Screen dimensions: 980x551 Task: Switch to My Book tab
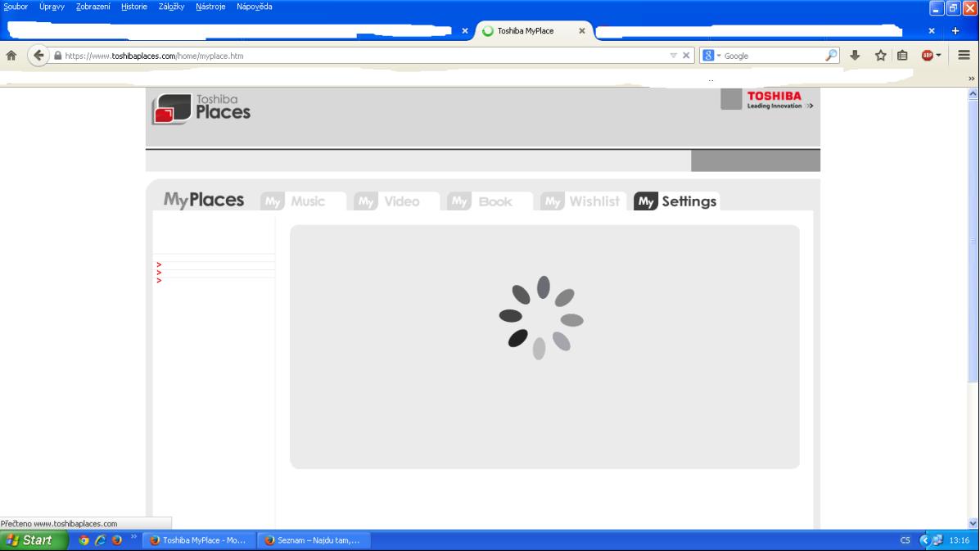490,201
